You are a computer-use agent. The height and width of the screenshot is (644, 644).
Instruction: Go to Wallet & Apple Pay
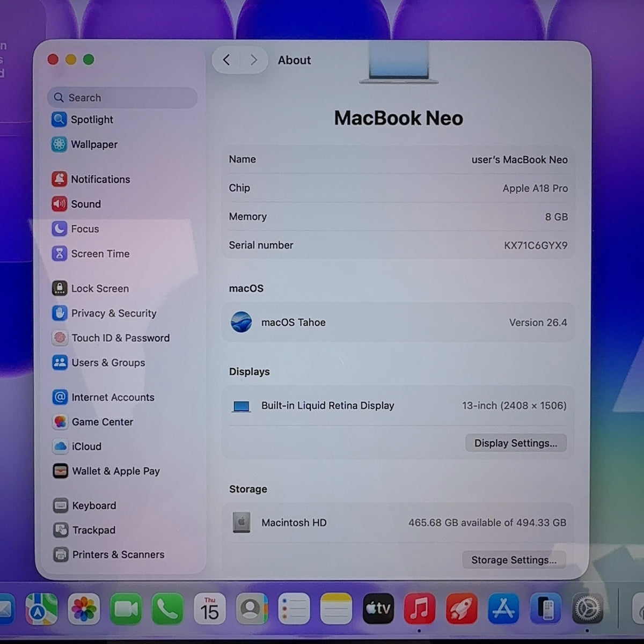[x=106, y=471]
